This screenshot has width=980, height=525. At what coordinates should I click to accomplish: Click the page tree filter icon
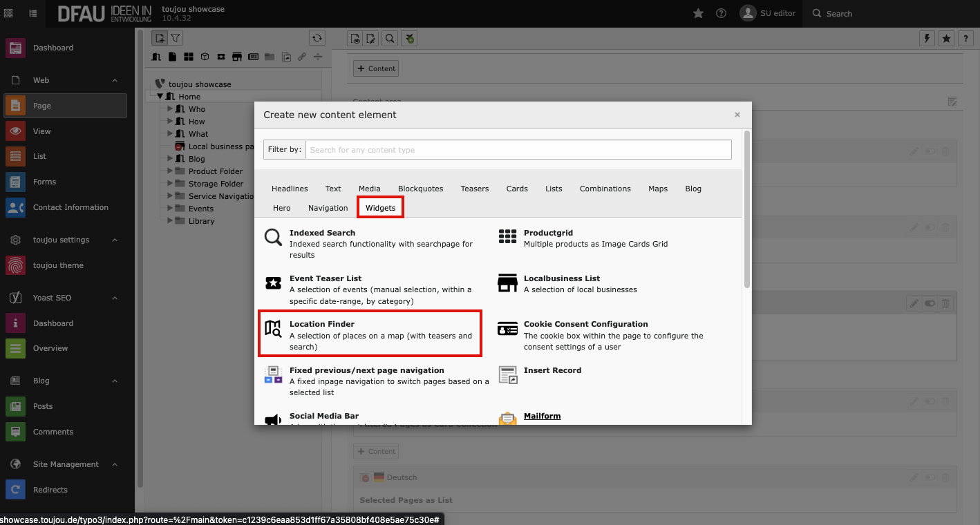[176, 39]
